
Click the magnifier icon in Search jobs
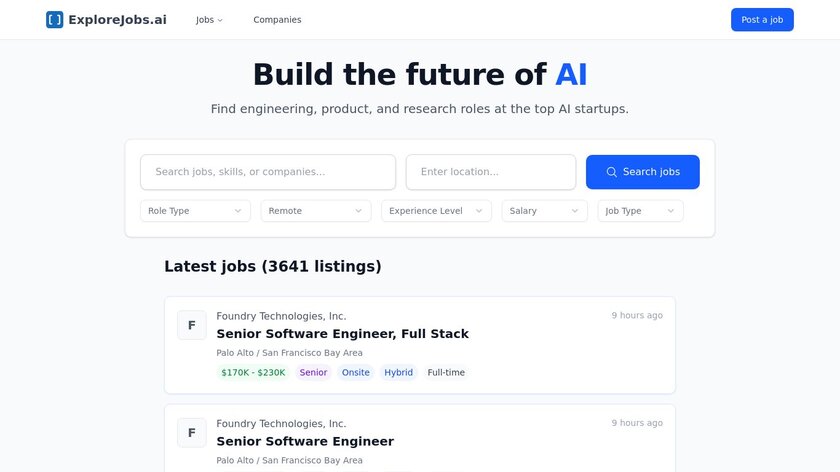click(x=612, y=172)
